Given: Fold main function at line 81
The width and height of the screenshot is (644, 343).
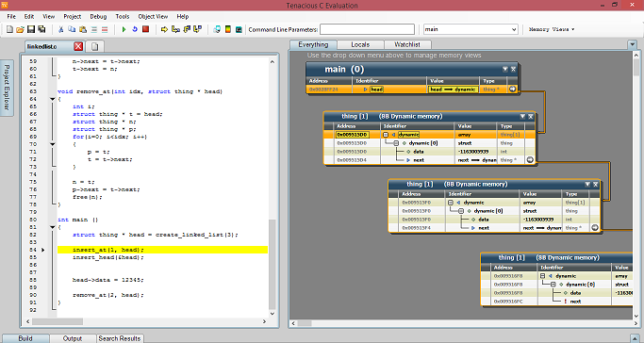Looking at the screenshot, I should (53, 227).
